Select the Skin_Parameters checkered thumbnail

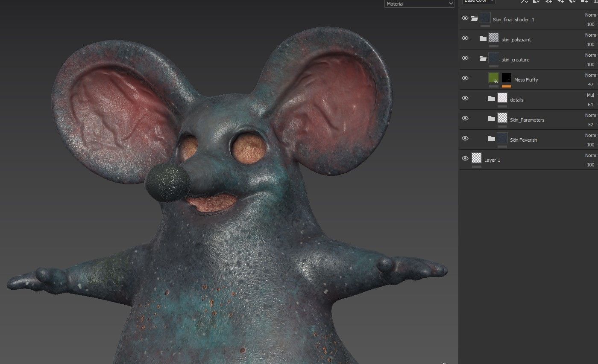coord(502,118)
